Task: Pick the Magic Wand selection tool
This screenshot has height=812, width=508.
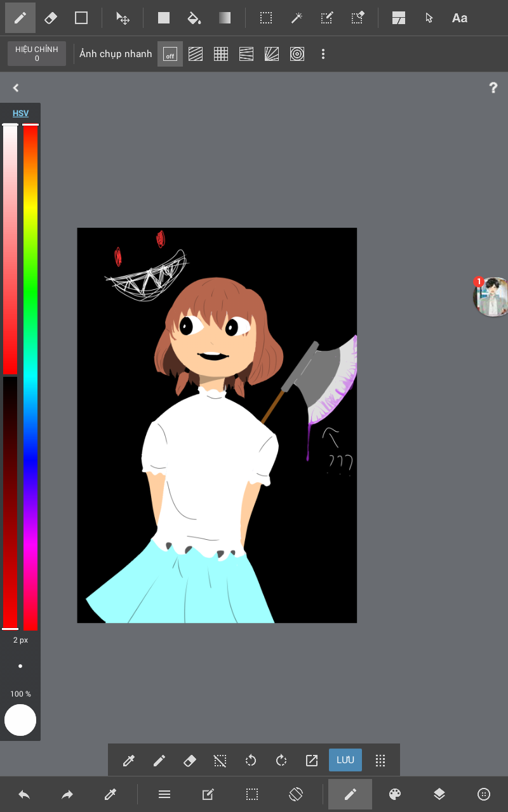Action: click(296, 18)
